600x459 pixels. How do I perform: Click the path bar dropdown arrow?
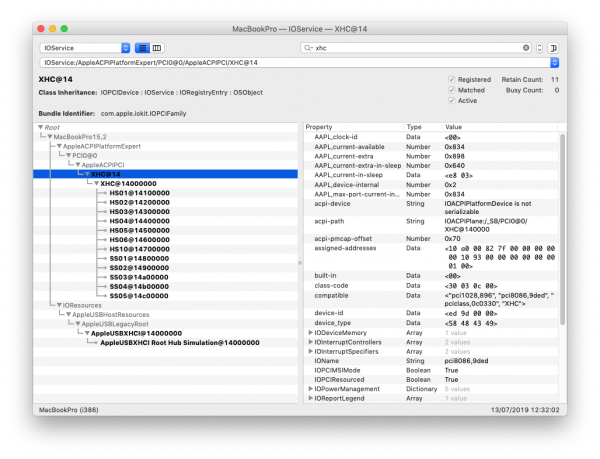tap(554, 63)
